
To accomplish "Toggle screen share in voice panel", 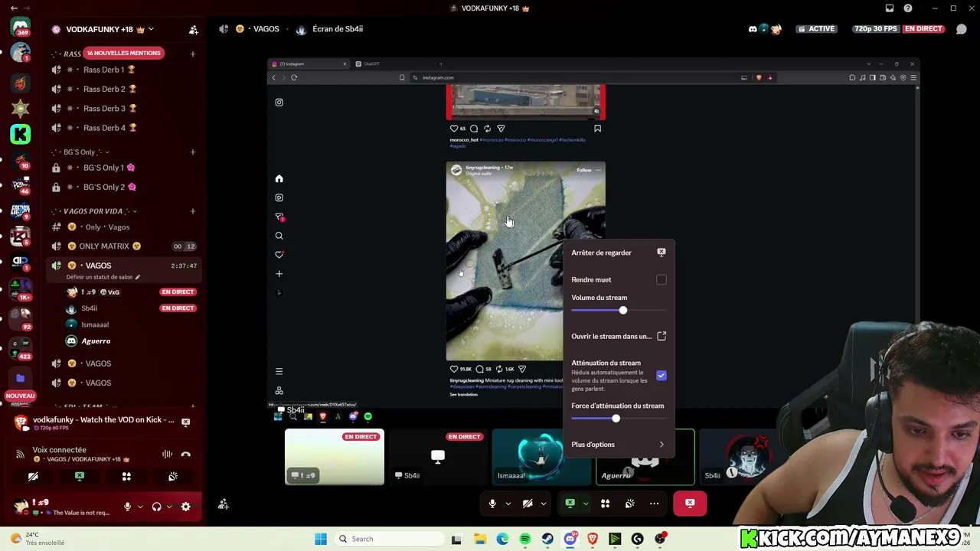I will (80, 476).
